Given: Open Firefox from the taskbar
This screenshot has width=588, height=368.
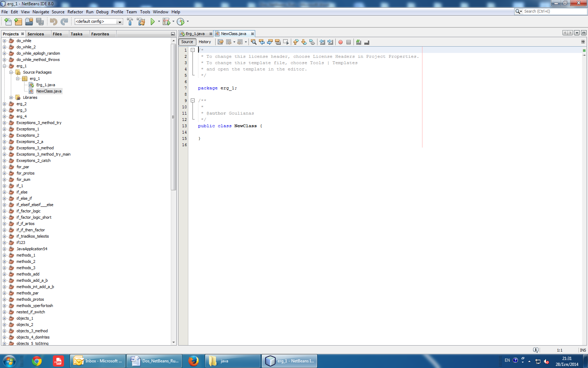Looking at the screenshot, I should point(193,361).
